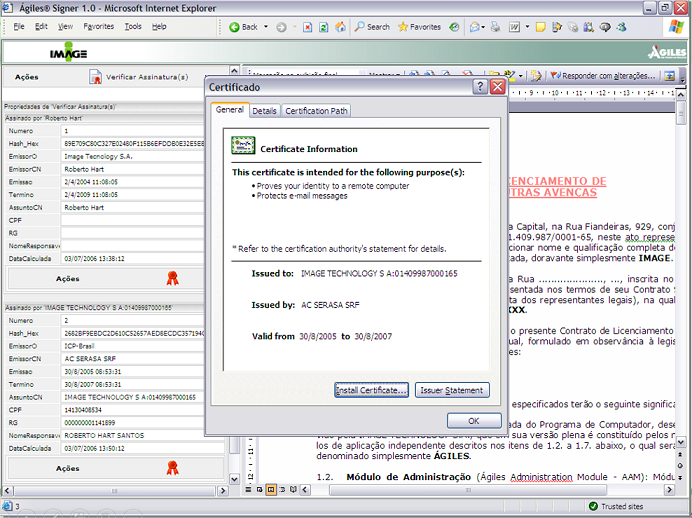Click the highlighter icon in Word toolbar
The image size is (692, 518).
click(x=510, y=75)
